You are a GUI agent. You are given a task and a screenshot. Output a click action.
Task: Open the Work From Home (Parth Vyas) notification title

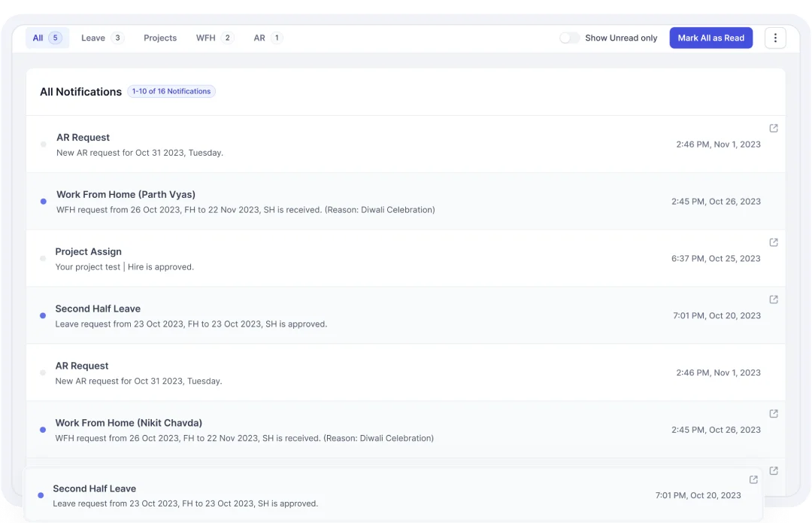click(126, 194)
